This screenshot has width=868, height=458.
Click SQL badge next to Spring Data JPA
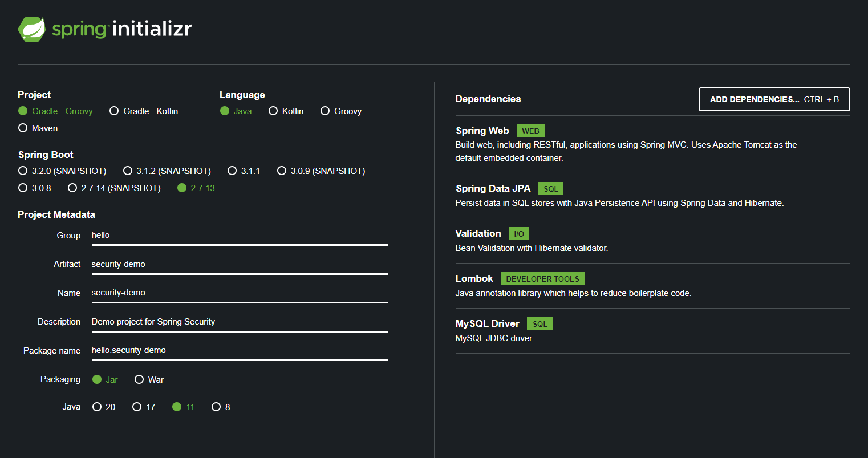point(551,189)
